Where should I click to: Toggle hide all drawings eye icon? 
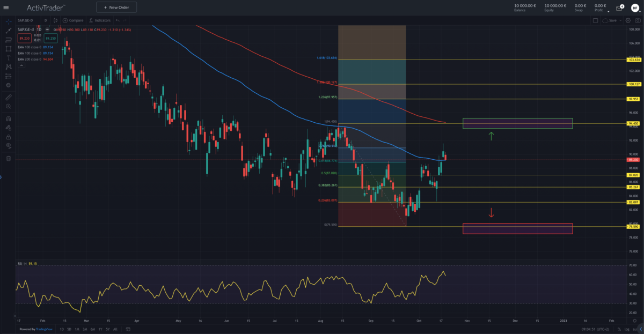coord(8,145)
